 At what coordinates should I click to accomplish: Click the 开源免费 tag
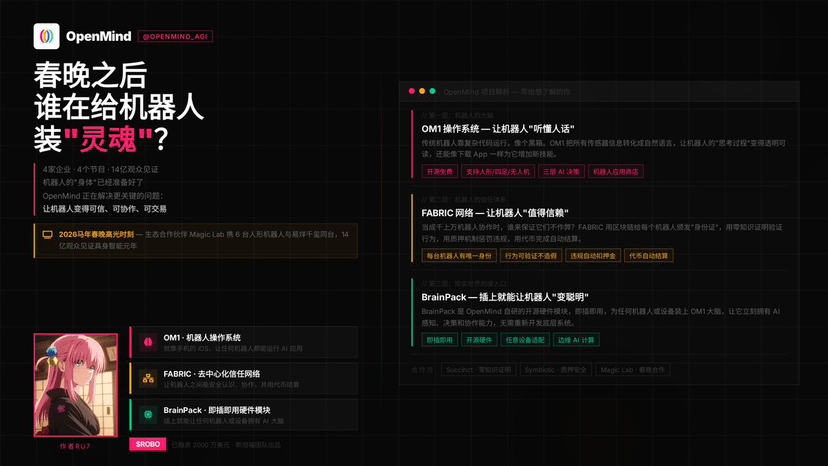point(440,172)
